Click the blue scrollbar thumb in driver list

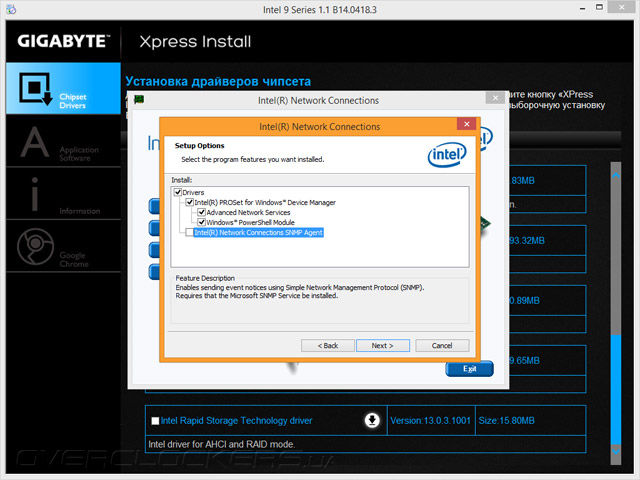click(616, 390)
